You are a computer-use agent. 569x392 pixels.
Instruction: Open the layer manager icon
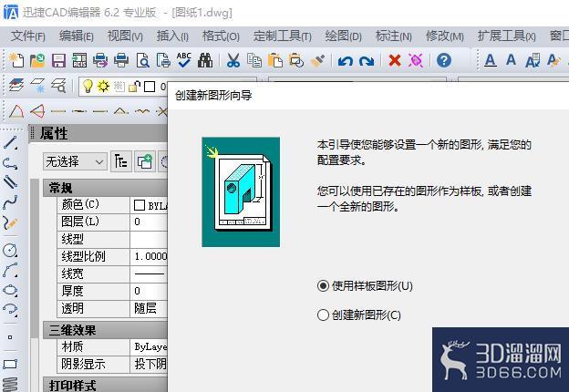click(x=16, y=86)
